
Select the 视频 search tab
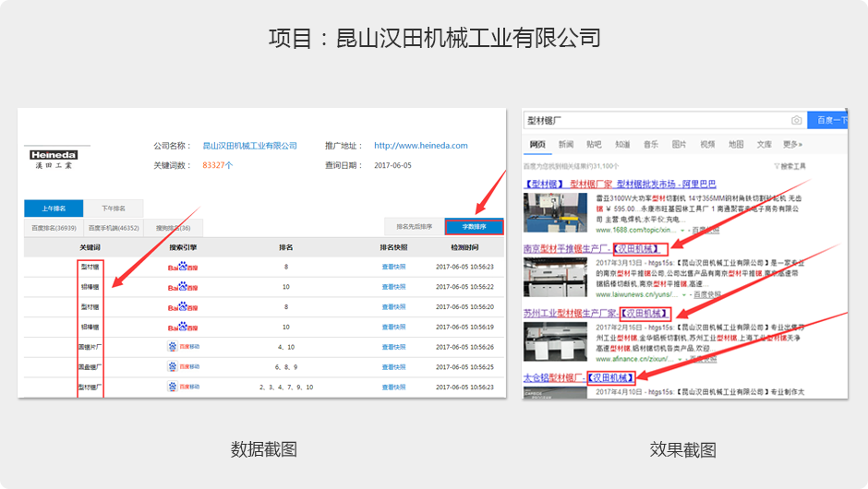(x=707, y=144)
